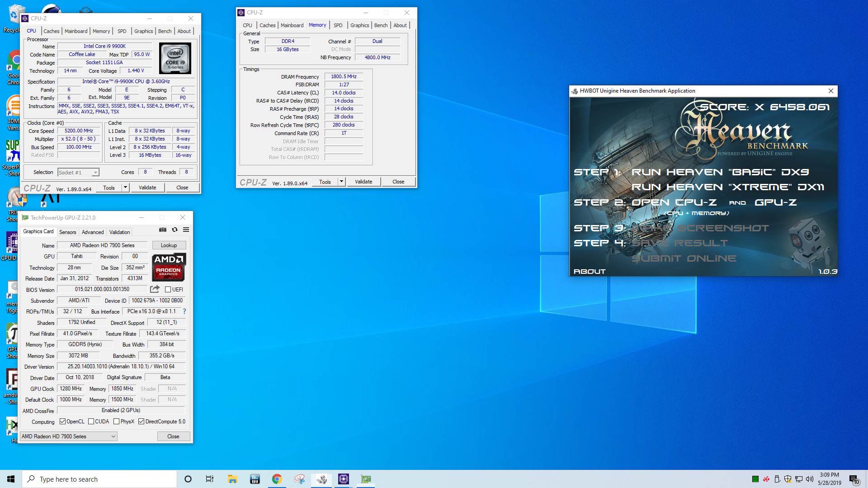Switch to GPU-Z green card taskbar icon
The height and width of the screenshot is (488, 868).
(x=366, y=479)
